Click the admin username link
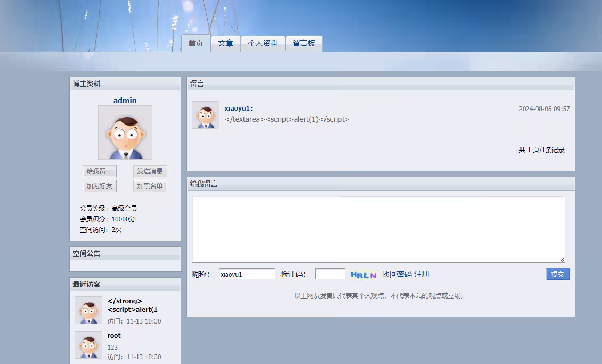Image resolution: width=602 pixels, height=364 pixels. [125, 101]
